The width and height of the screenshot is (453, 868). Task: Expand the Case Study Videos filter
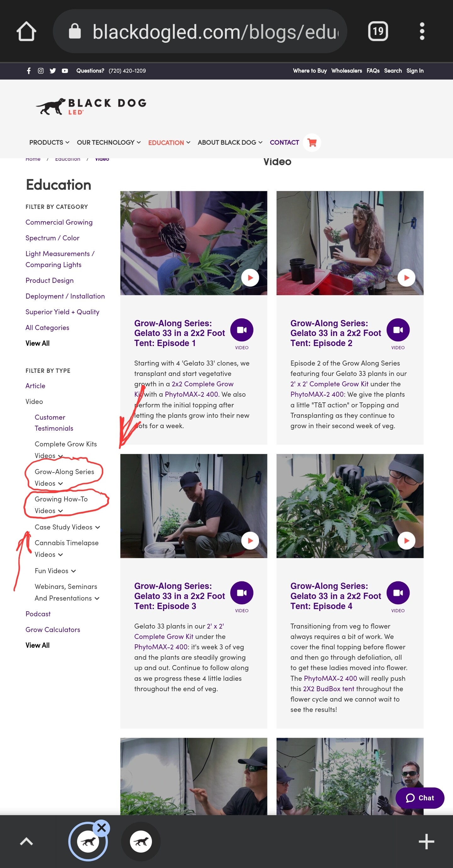coord(67,527)
